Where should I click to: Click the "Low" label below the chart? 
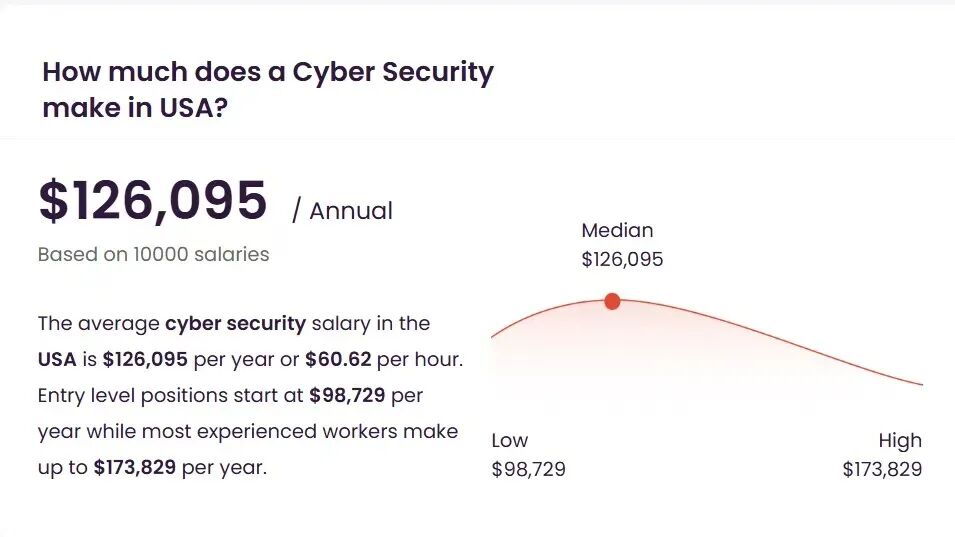pos(510,440)
